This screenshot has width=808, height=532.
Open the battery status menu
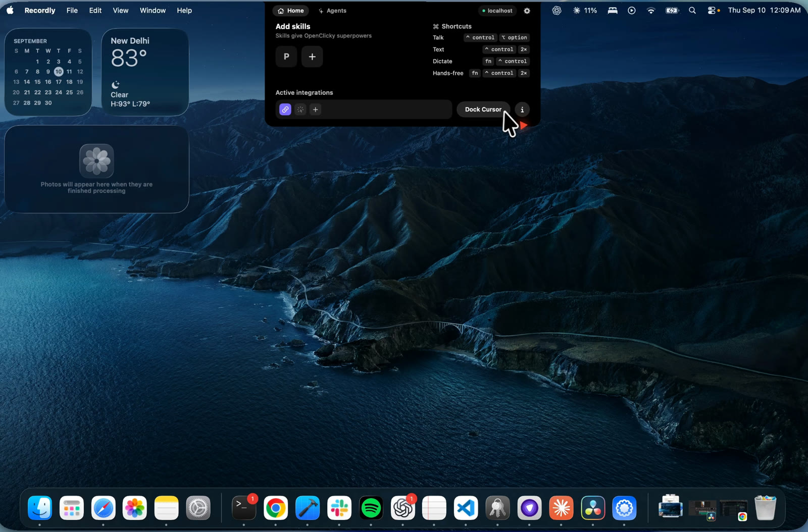point(672,10)
